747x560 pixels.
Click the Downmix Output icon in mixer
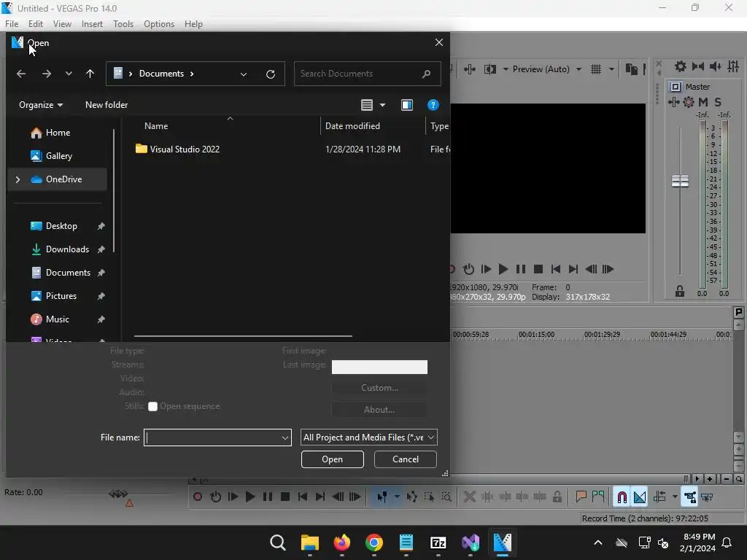click(x=698, y=66)
